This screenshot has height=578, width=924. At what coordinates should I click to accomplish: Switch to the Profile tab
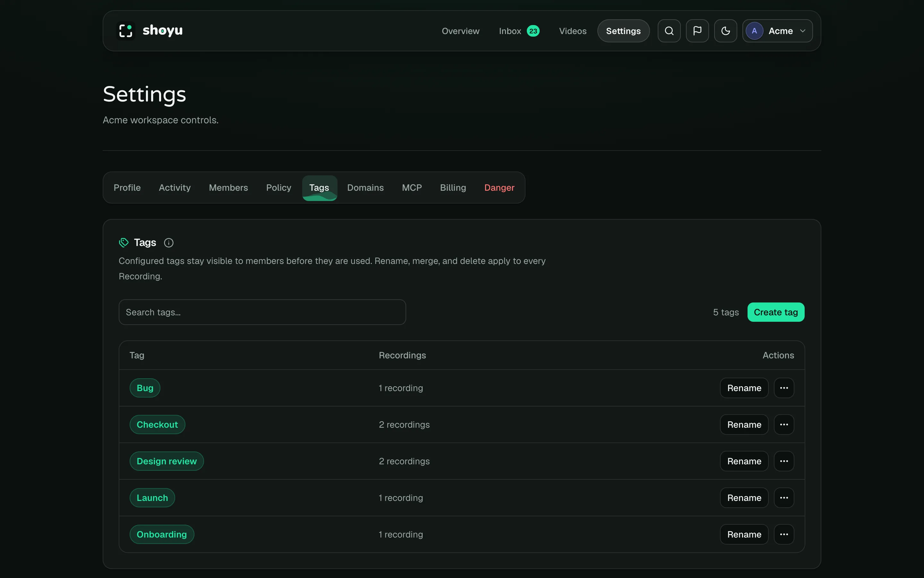pos(127,188)
